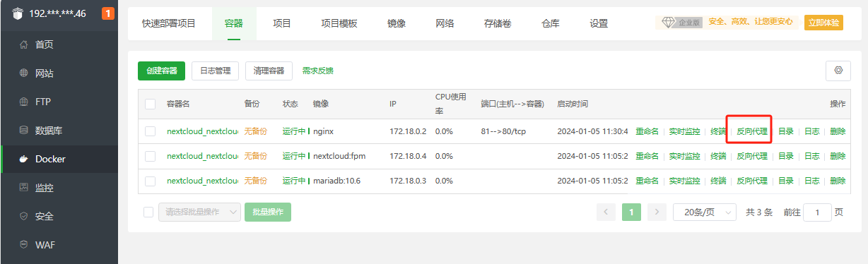Click the 前往 page number input field

coord(818,212)
